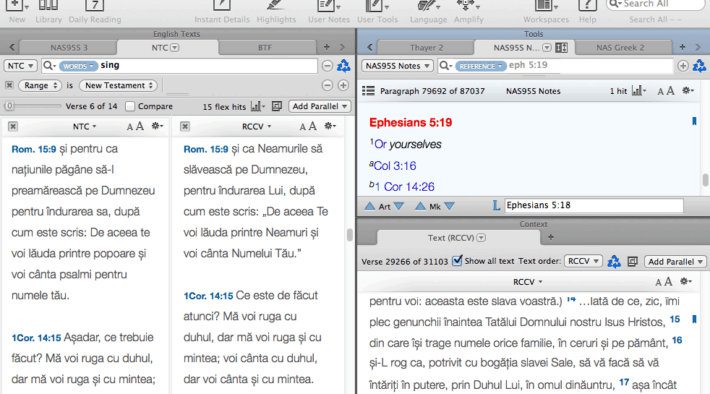Adjust the verse context slider
The height and width of the screenshot is (394, 710).
coord(32,106)
